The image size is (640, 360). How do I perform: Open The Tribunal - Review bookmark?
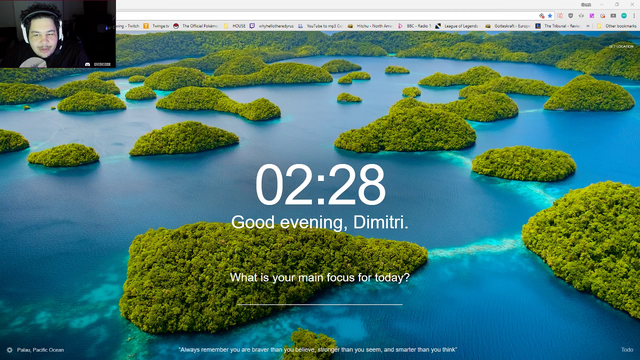558,26
